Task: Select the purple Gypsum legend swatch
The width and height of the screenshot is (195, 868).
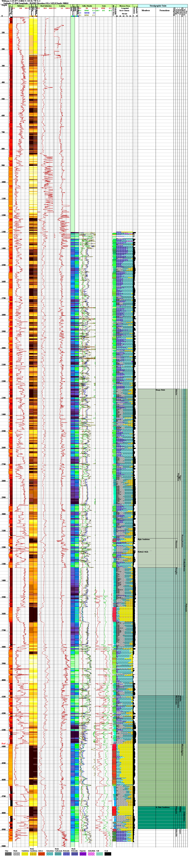Action: [x=83, y=854]
